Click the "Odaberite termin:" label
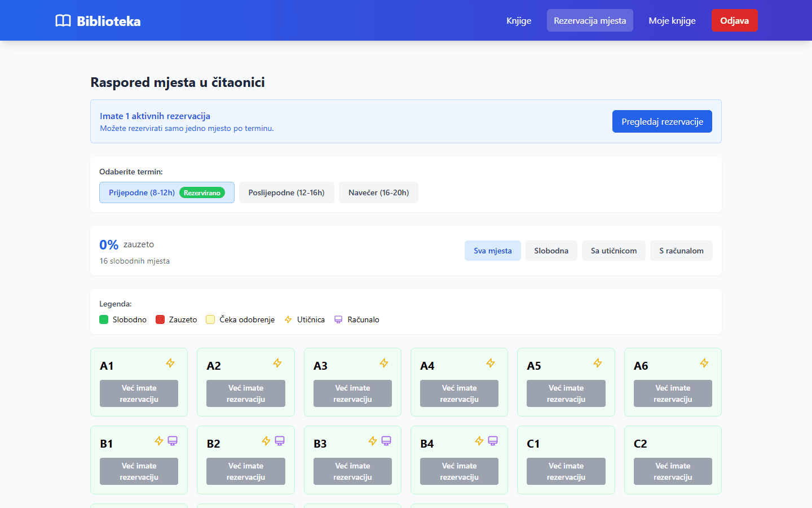The width and height of the screenshot is (812, 508). click(131, 172)
